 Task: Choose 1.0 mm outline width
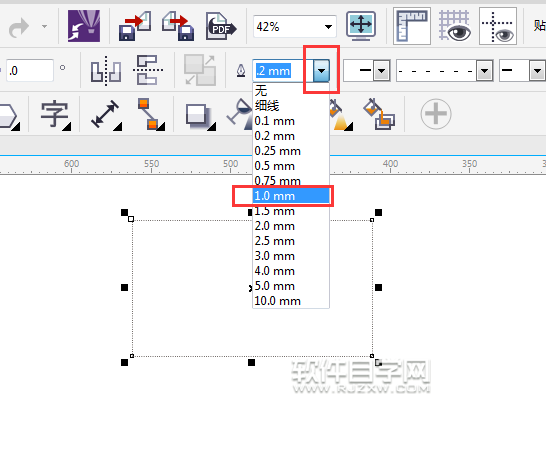291,196
